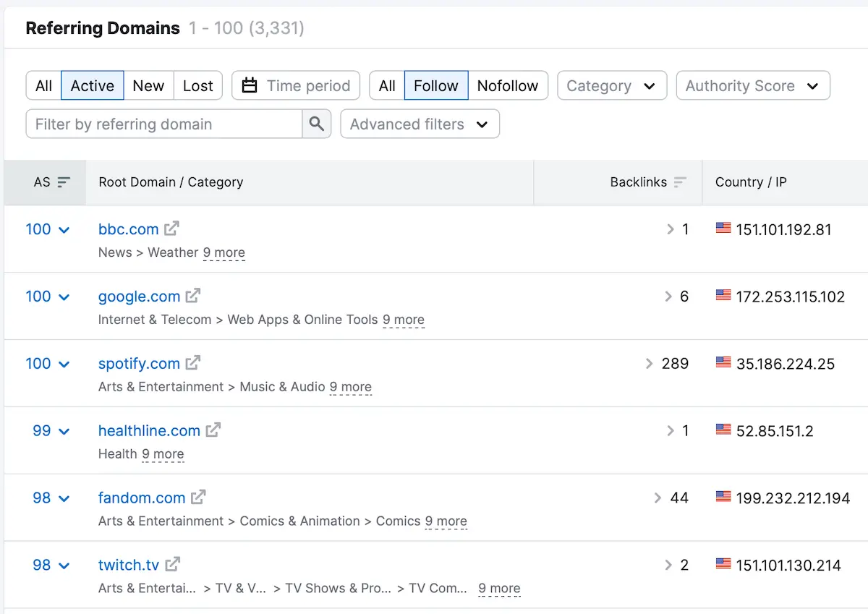Screen dimensions: 868x614
Task: Click the search magnifier icon
Action: point(316,124)
